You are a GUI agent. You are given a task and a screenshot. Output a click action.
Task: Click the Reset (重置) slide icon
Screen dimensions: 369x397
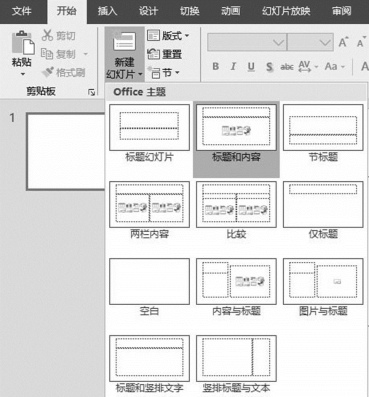click(153, 54)
